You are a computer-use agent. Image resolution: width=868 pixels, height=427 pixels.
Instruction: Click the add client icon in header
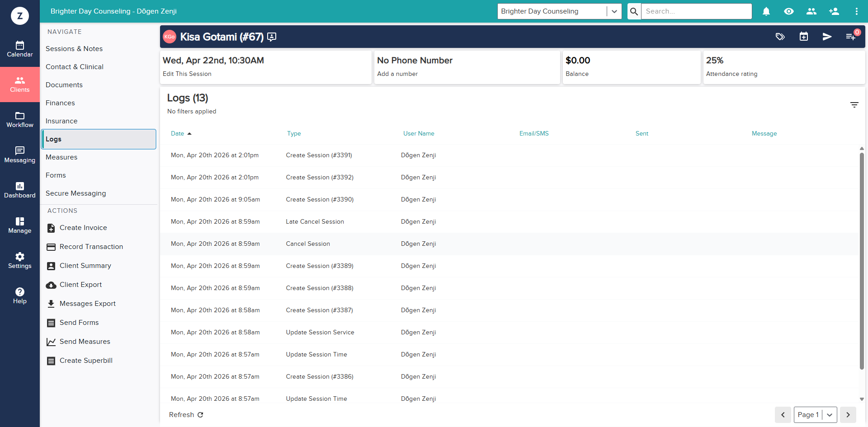834,11
